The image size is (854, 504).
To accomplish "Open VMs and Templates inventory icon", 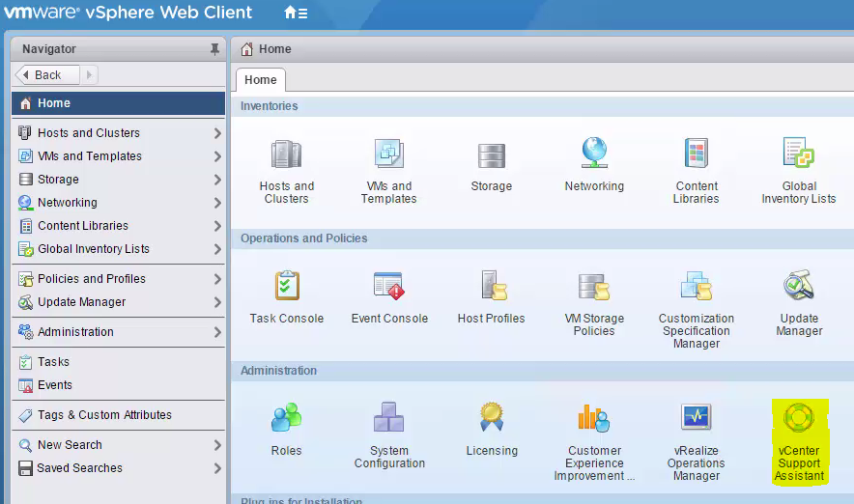I will coord(389,154).
